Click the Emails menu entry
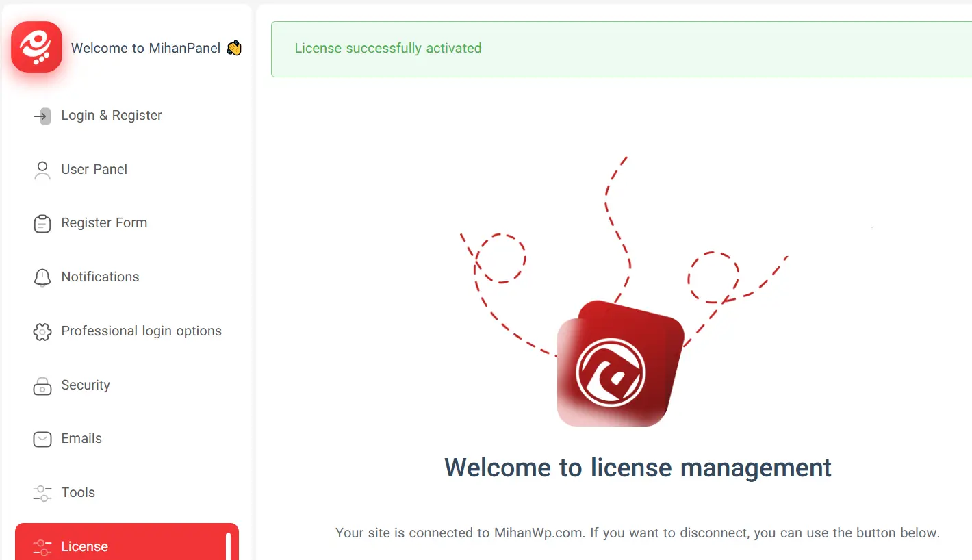This screenshot has width=972, height=560. click(x=81, y=439)
